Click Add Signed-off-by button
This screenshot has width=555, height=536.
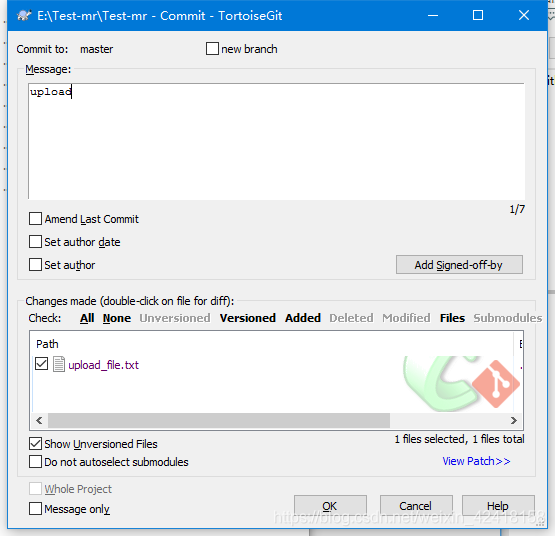pos(459,265)
